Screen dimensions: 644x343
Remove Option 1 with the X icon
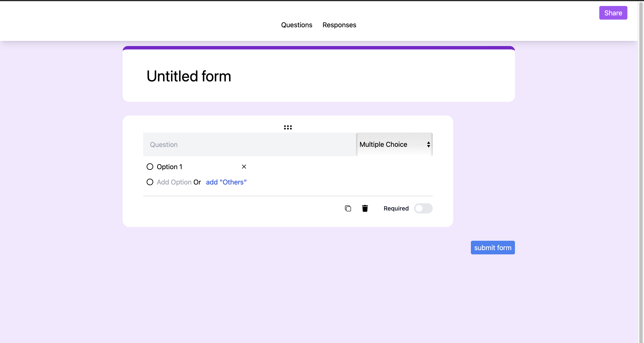[244, 166]
